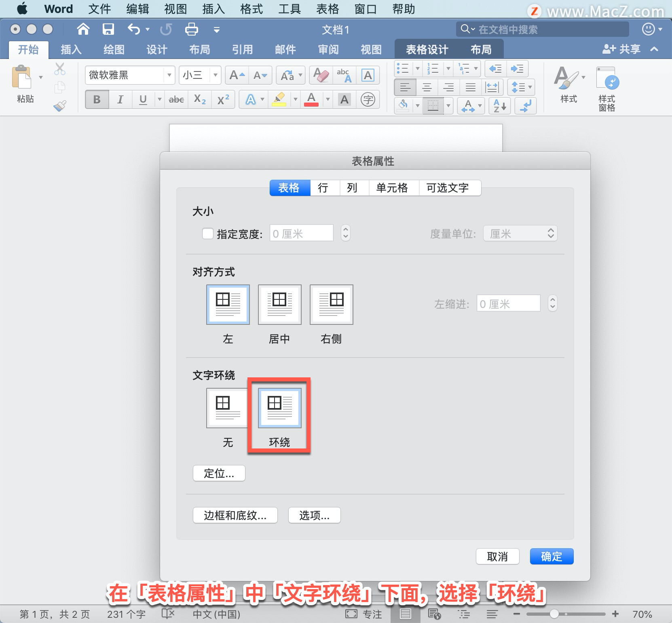Viewport: 672px width, 623px height.
Task: Click the character border A icon
Action: point(368,75)
